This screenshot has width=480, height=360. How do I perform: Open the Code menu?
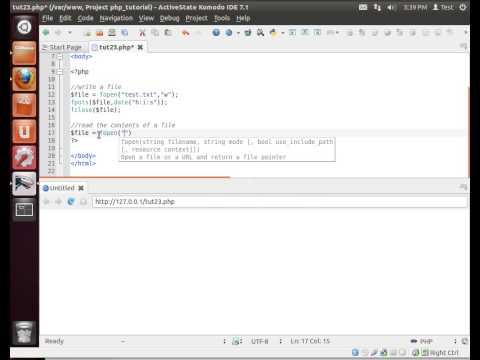click(85, 18)
